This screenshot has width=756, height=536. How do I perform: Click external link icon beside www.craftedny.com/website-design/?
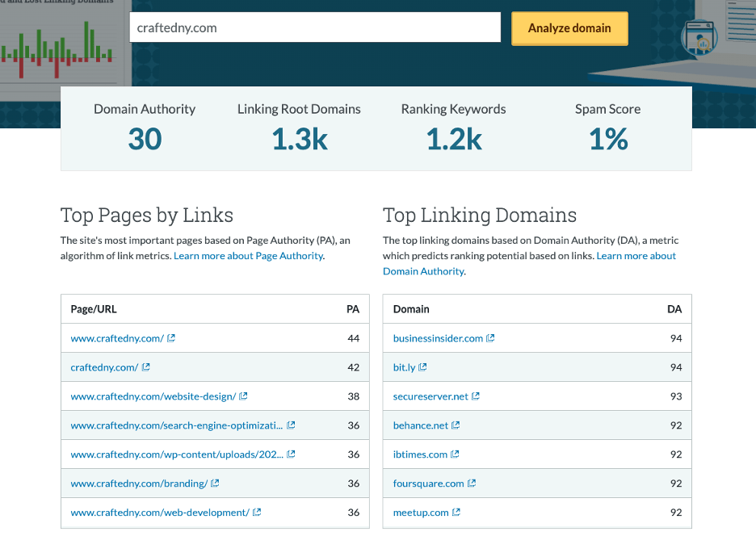[244, 396]
